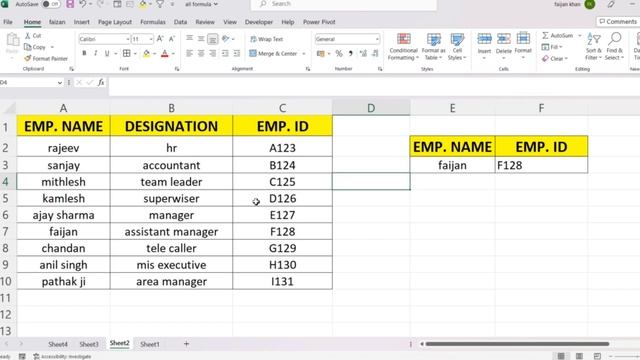Click the Undo arrow icon
Viewport: 640px width, 360px height.
(83, 4)
